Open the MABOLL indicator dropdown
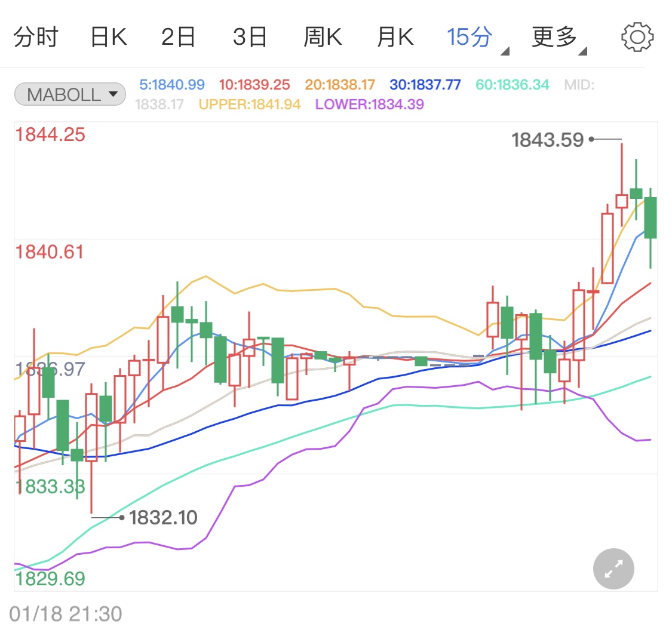The width and height of the screenshot is (672, 642). tap(70, 94)
